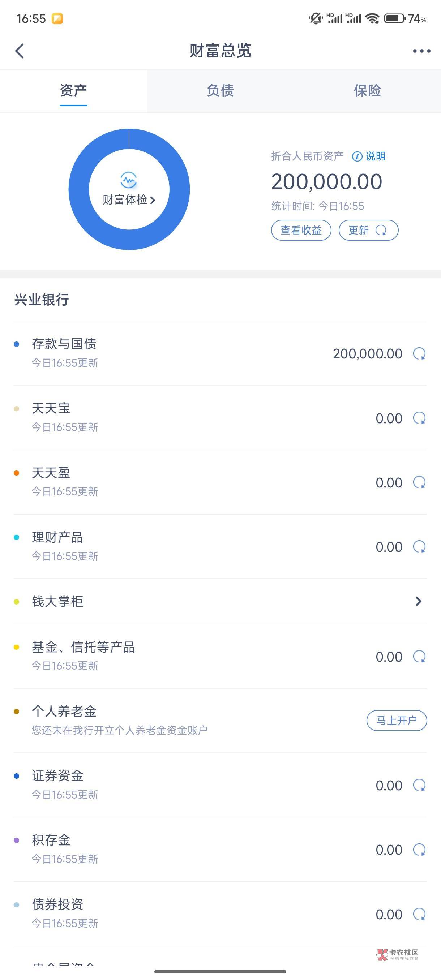Refresh the 存款与国债 balance

(419, 354)
